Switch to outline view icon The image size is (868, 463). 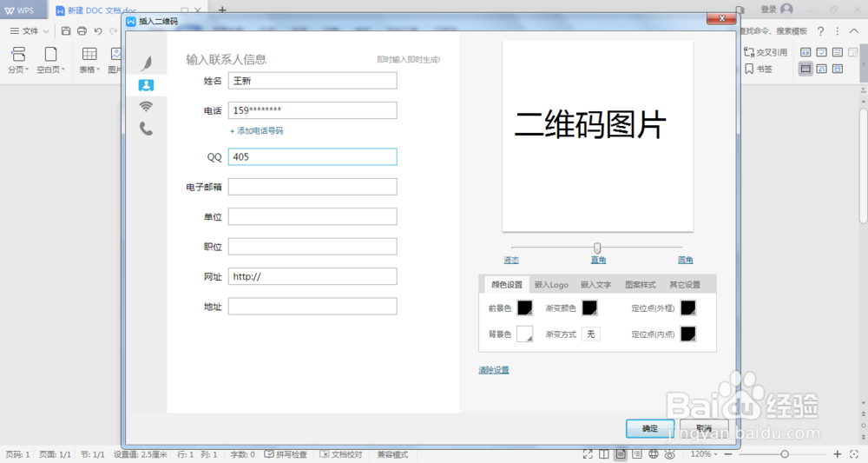point(637,454)
